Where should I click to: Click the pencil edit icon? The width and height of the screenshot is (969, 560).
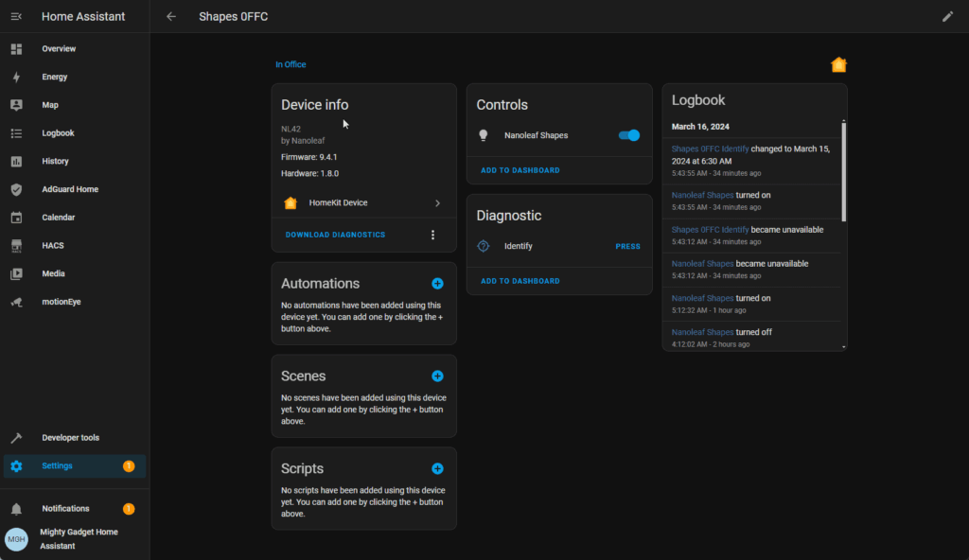point(947,16)
